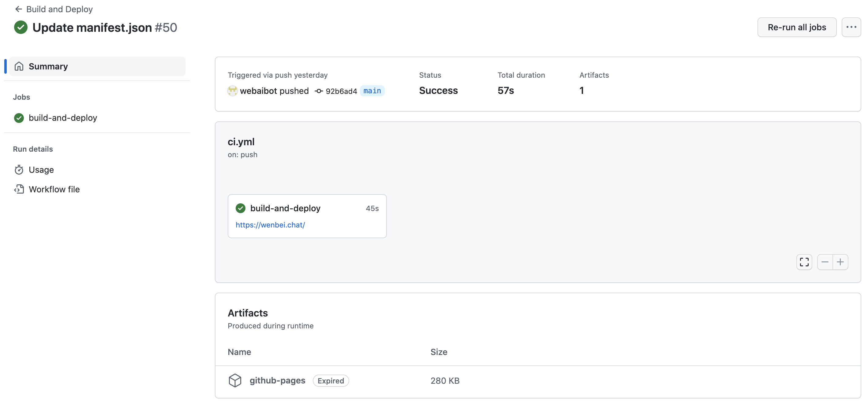Click the Summary home icon
The image size is (868, 403).
(x=19, y=66)
